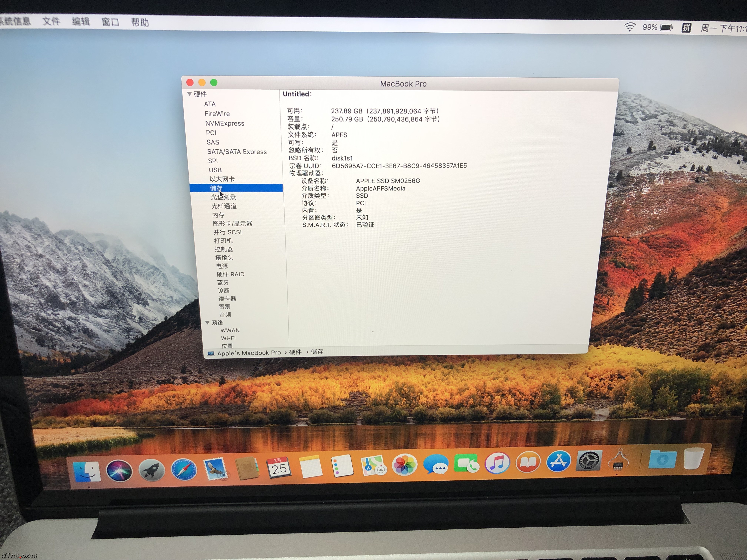The image size is (747, 560).
Task: Select NVMExpress in the sidebar
Action: coord(225,123)
